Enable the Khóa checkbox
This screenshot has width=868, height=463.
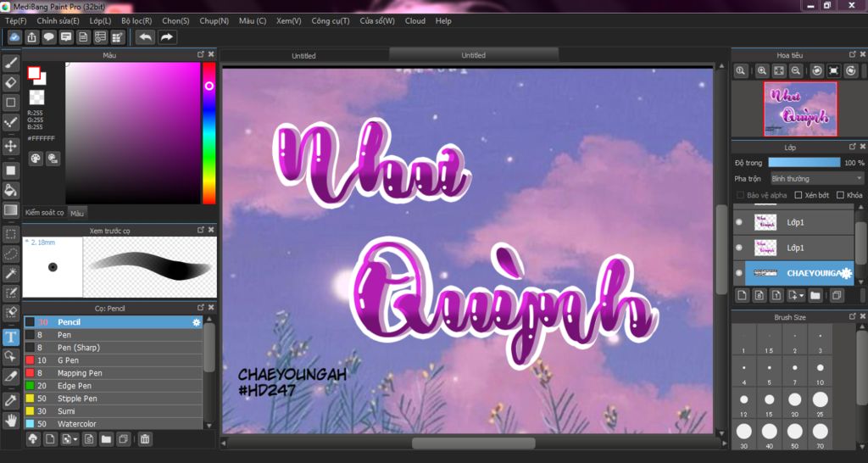(840, 195)
